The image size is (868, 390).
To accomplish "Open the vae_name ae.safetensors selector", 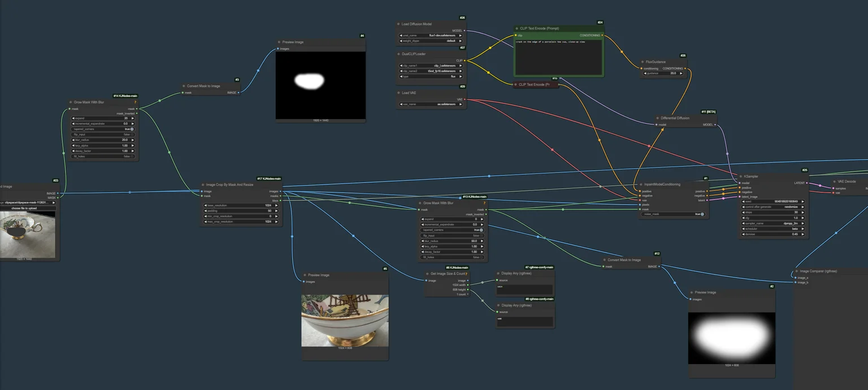I will tap(431, 104).
